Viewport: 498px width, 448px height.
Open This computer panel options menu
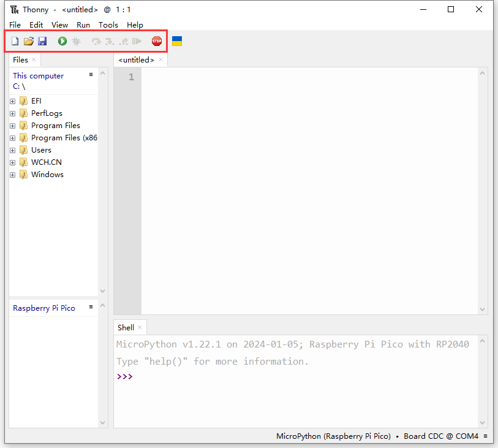point(91,75)
